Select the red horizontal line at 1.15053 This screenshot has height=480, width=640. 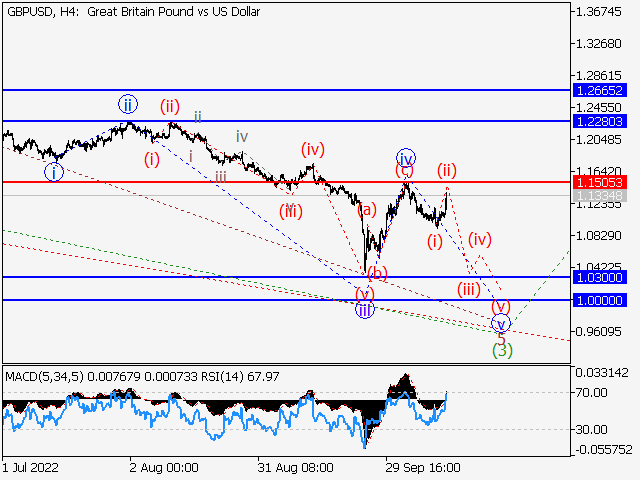(x=286, y=182)
